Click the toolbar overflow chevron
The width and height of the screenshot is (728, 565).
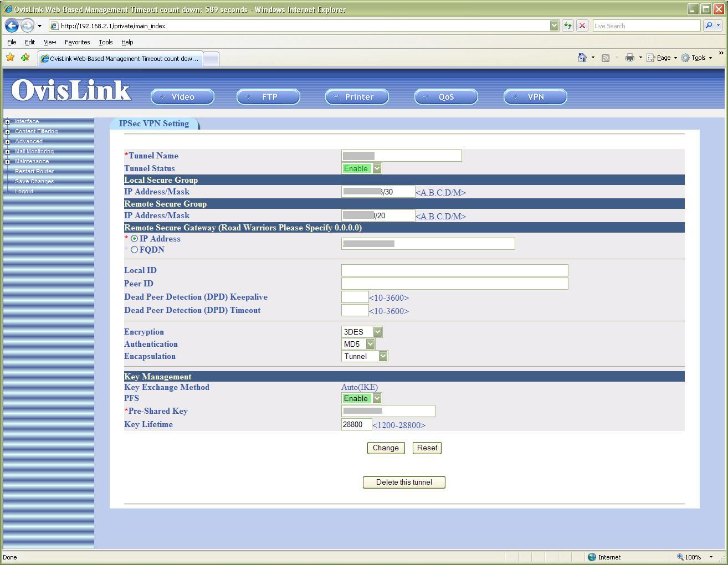pyautogui.click(x=721, y=54)
